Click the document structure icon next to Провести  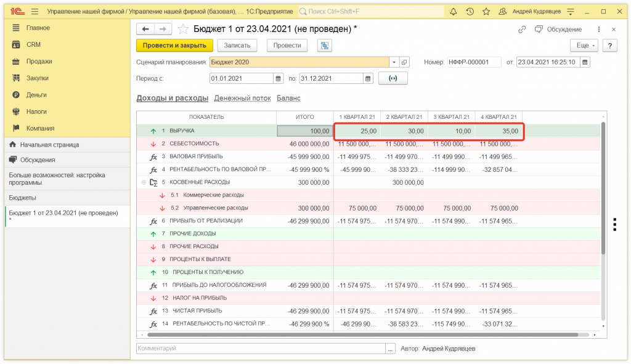pos(324,46)
